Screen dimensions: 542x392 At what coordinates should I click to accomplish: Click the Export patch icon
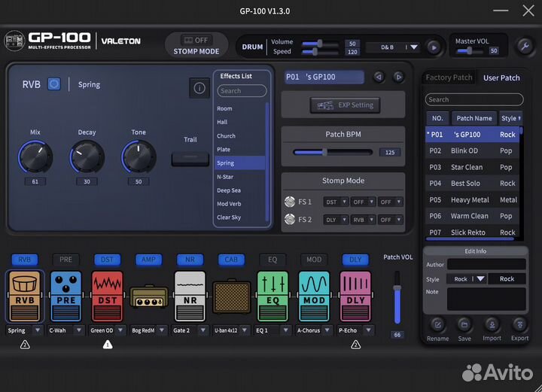[519, 324]
